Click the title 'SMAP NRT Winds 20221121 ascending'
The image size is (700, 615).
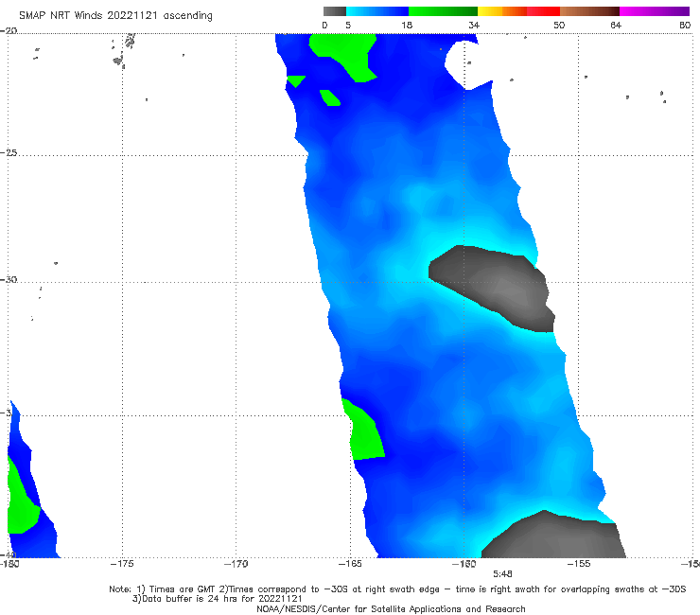pyautogui.click(x=115, y=15)
